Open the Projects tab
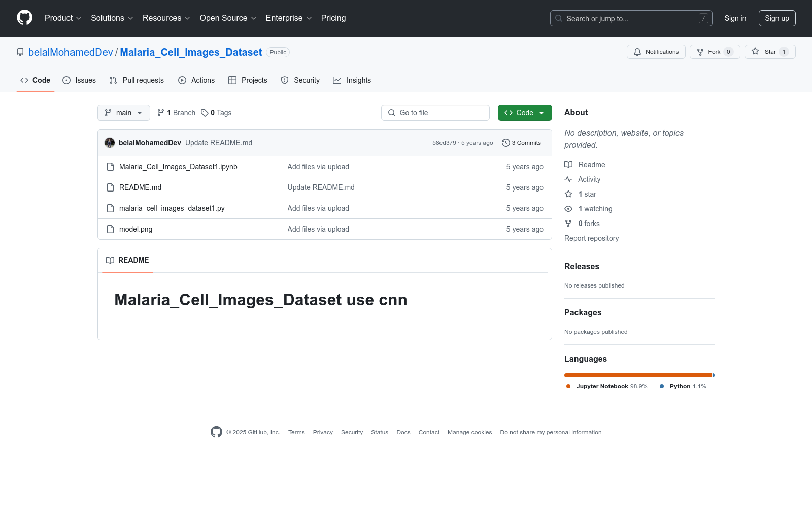 pos(248,80)
